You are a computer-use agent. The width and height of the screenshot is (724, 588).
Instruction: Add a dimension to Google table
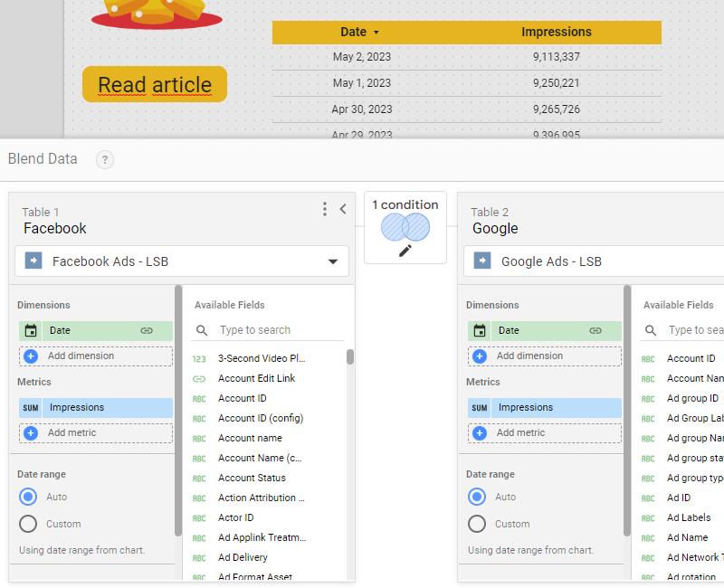point(545,356)
